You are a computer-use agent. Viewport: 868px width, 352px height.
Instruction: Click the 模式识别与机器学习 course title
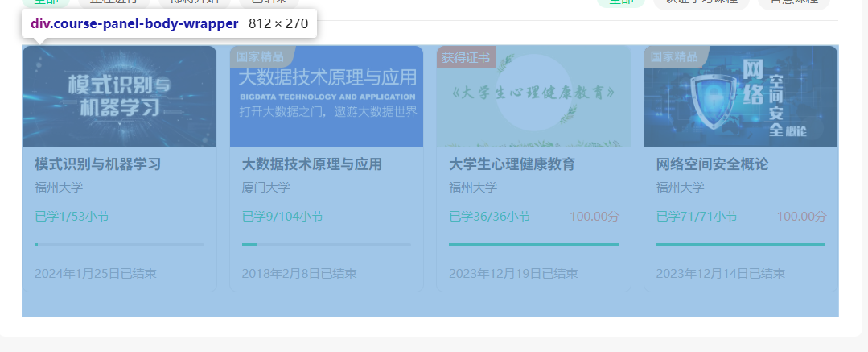pos(98,164)
